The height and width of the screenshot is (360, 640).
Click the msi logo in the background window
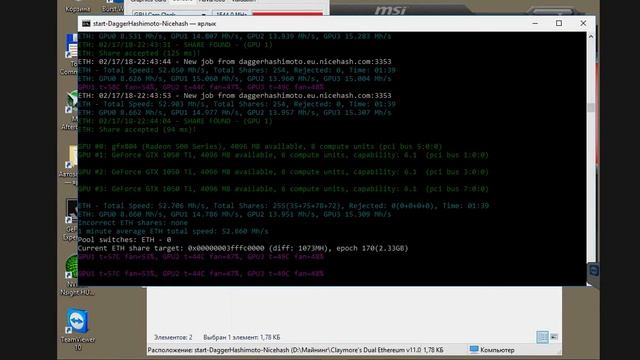[x=390, y=10]
